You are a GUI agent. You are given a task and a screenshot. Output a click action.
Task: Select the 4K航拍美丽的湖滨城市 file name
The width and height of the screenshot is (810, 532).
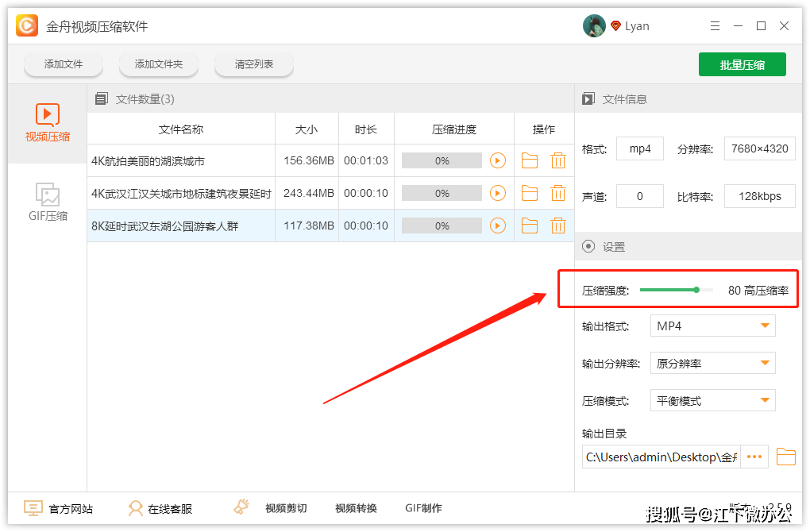click(148, 161)
